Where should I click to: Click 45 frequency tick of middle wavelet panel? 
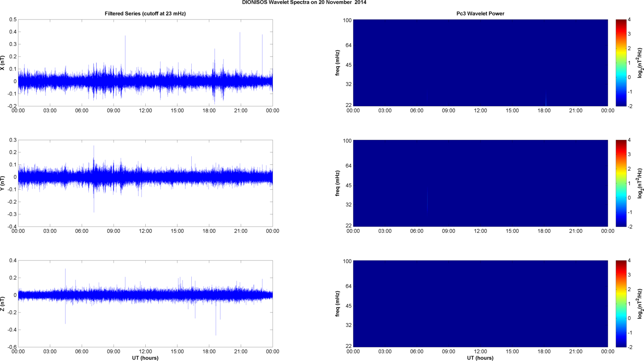[348, 186]
